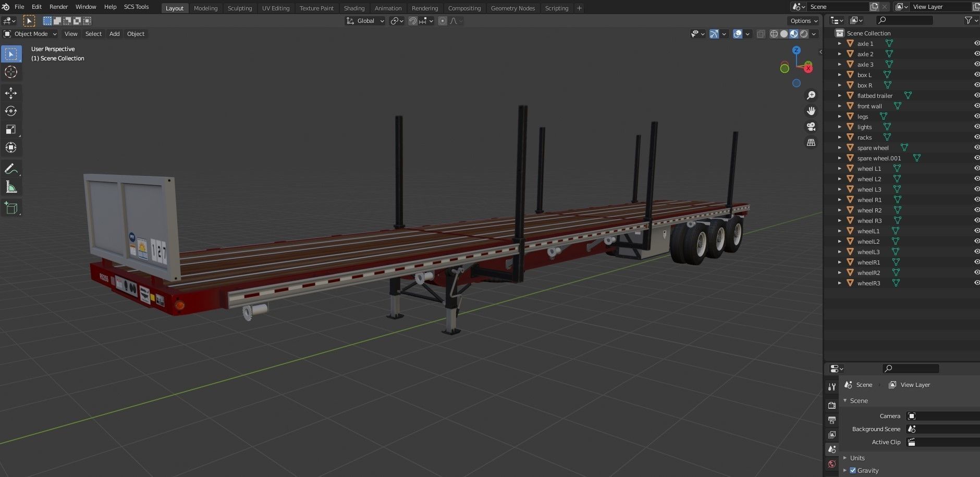Viewport: 980px width, 477px height.
Task: Hide flatbed trailer in the outliner
Action: (976, 95)
